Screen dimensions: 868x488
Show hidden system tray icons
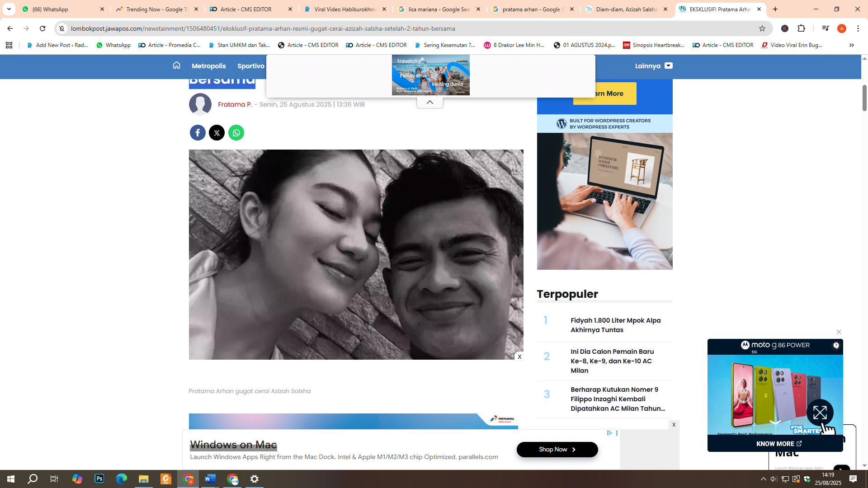click(x=763, y=479)
